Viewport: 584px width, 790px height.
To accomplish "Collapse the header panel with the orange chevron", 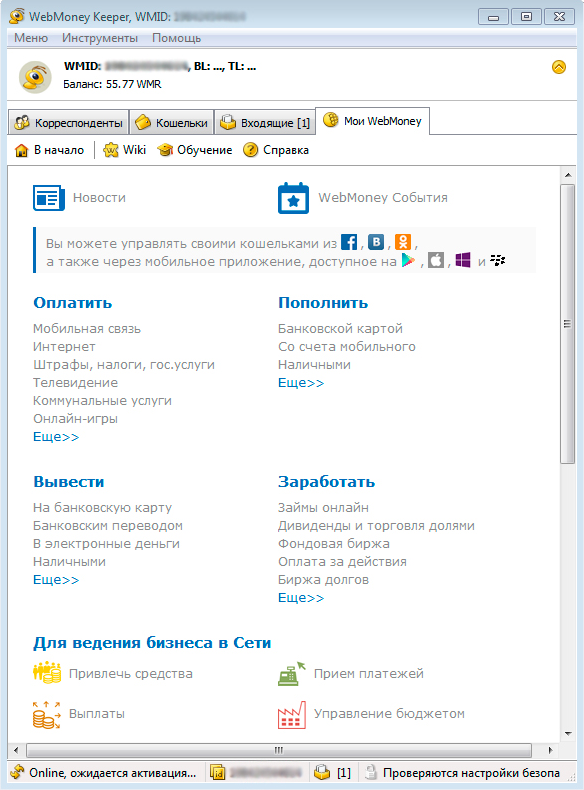I will [559, 67].
